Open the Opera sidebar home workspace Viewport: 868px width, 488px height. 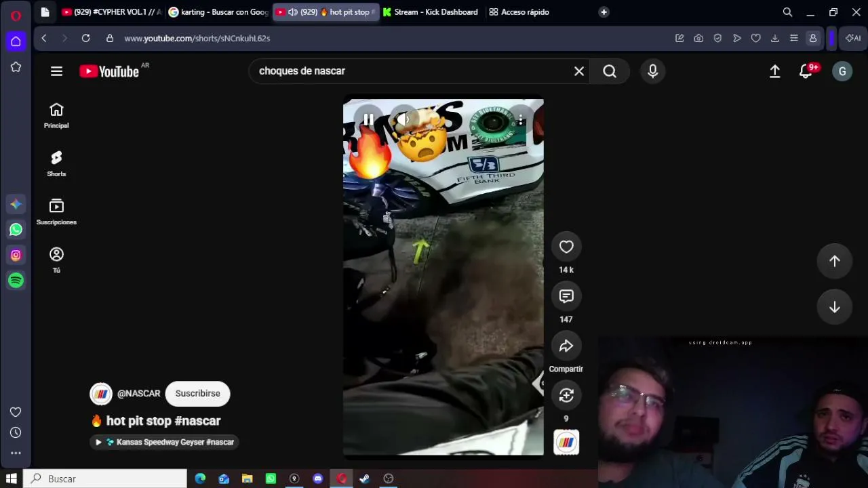pos(16,41)
